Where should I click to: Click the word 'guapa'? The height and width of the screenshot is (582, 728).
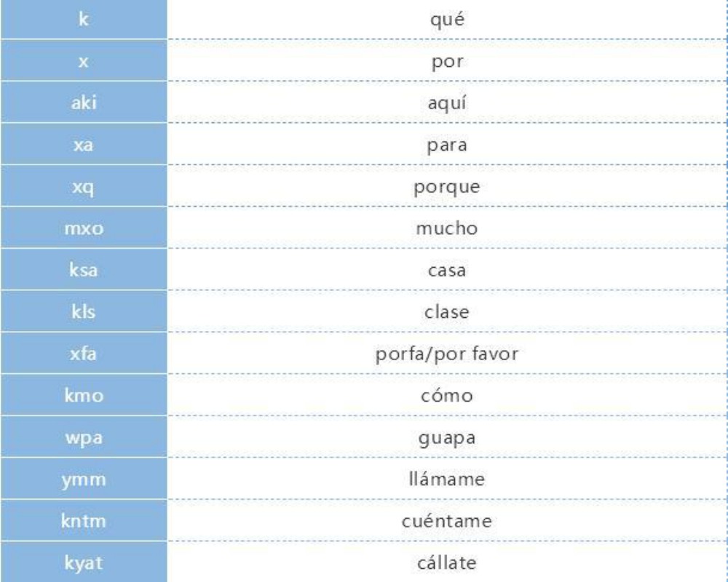(448, 439)
